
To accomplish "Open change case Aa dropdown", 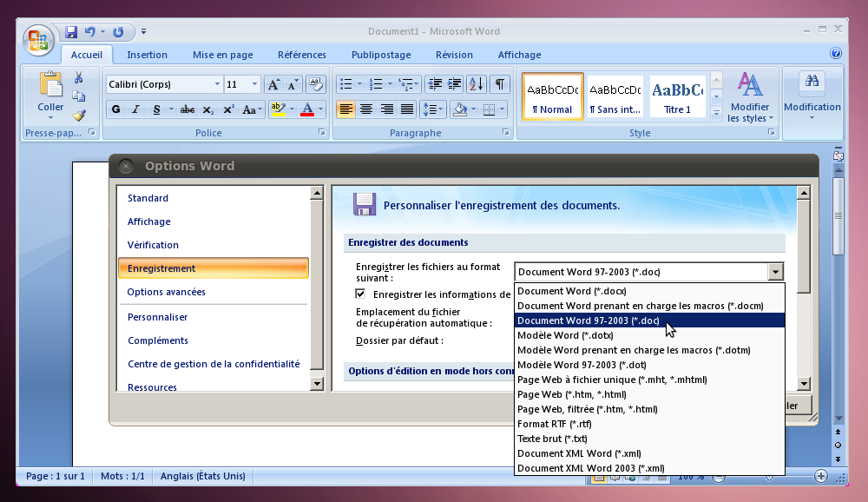I will 252,109.
